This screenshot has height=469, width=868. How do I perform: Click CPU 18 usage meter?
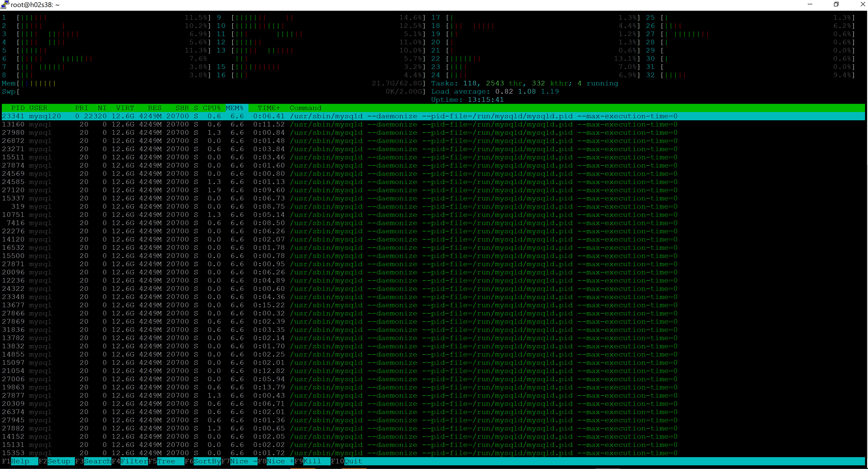536,26
